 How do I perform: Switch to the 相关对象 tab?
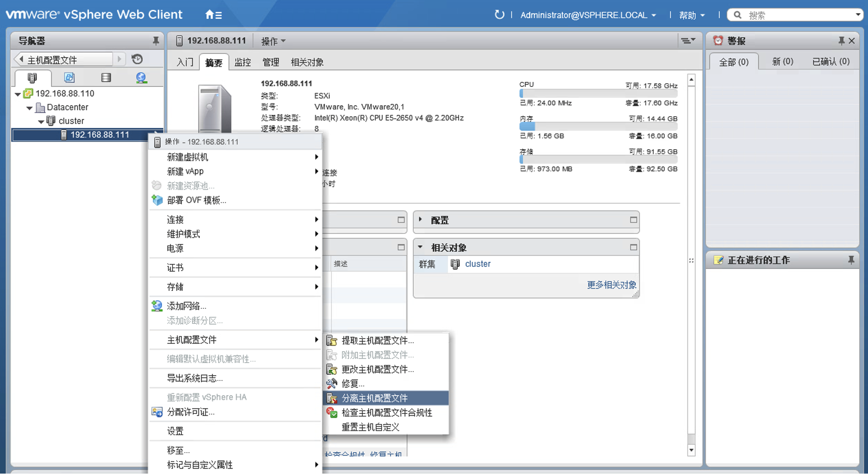click(307, 62)
